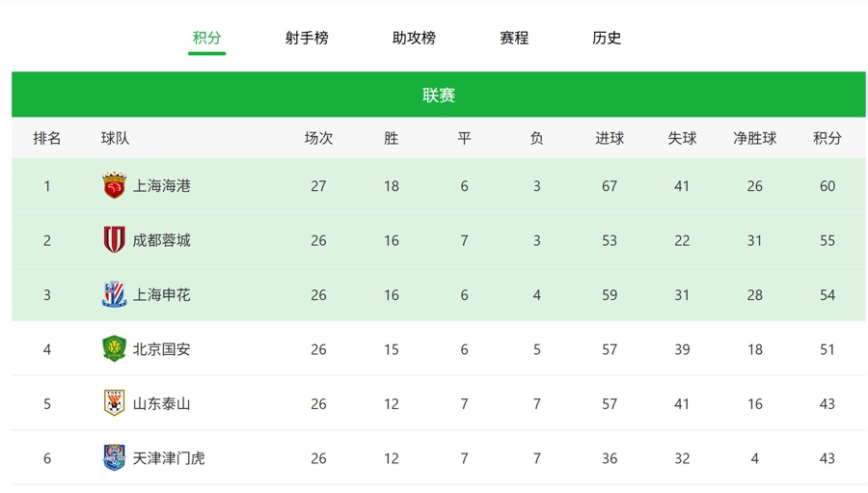Image resolution: width=868 pixels, height=493 pixels.
Task: Go to the 历史 history tab
Action: point(607,39)
